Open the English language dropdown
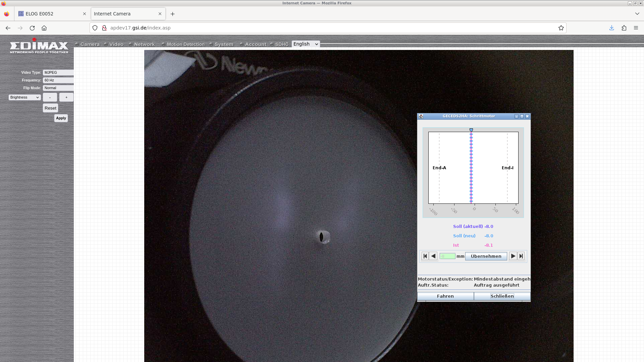644x362 pixels. pos(306,44)
